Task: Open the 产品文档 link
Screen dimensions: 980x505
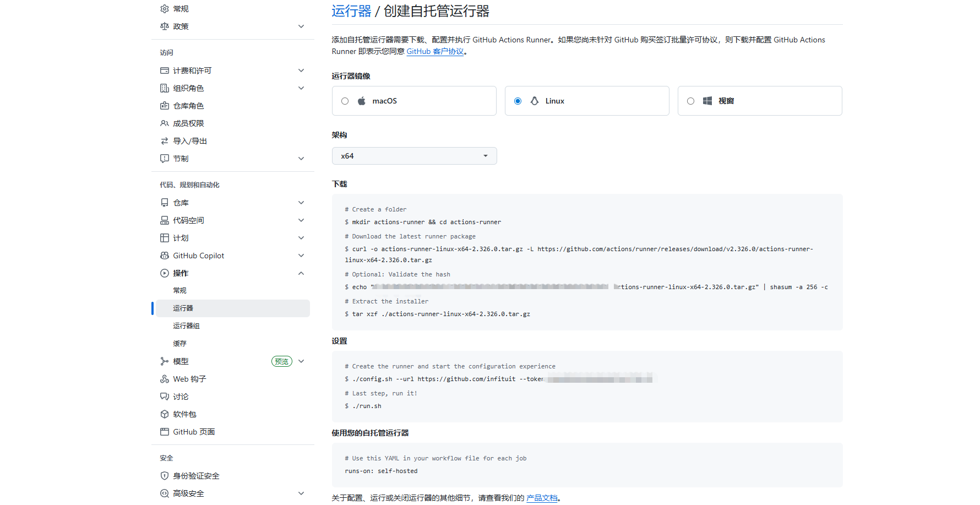Action: tap(542, 498)
